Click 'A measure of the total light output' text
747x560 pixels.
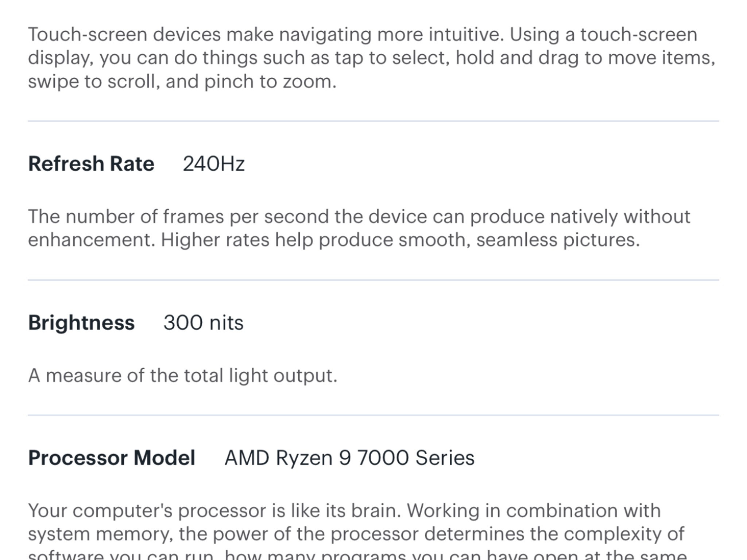pos(183,376)
